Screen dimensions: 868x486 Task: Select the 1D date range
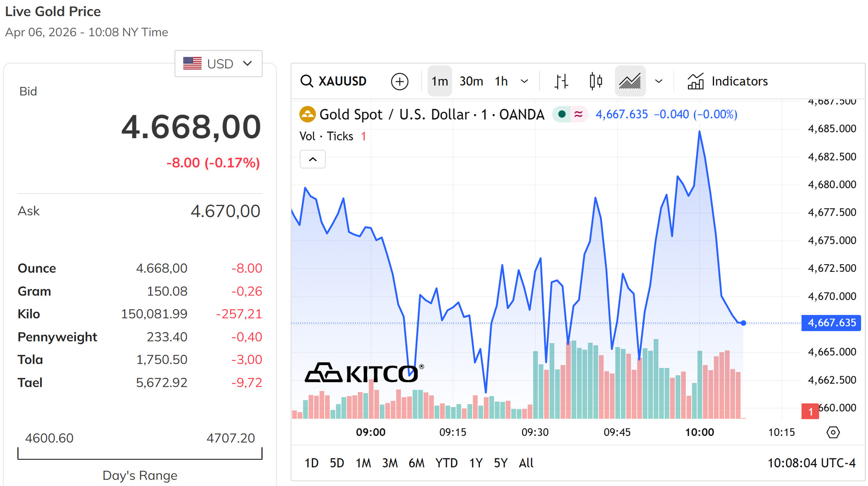[312, 463]
